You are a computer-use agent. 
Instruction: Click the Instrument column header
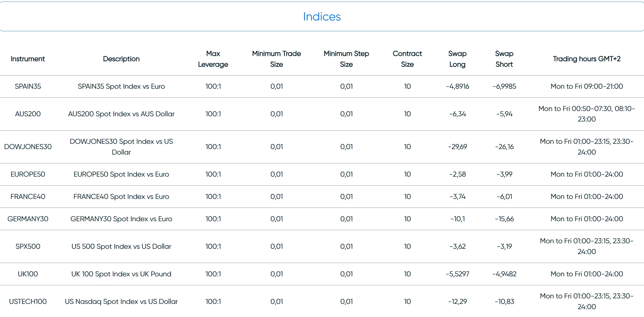(28, 59)
